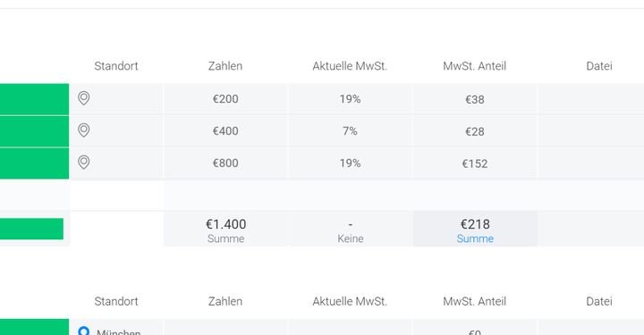
Task: Click the Aktuelle MwSt. header in the first table
Action: [350, 66]
